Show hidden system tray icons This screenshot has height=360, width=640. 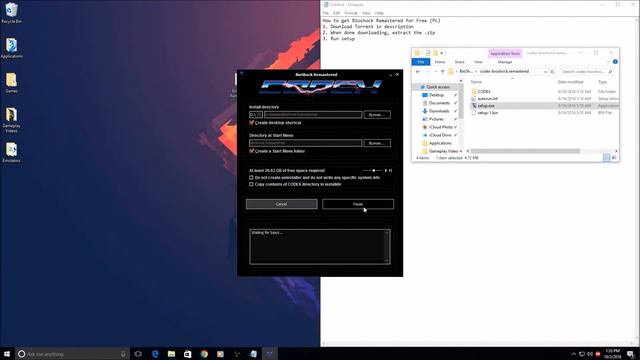tap(573, 354)
